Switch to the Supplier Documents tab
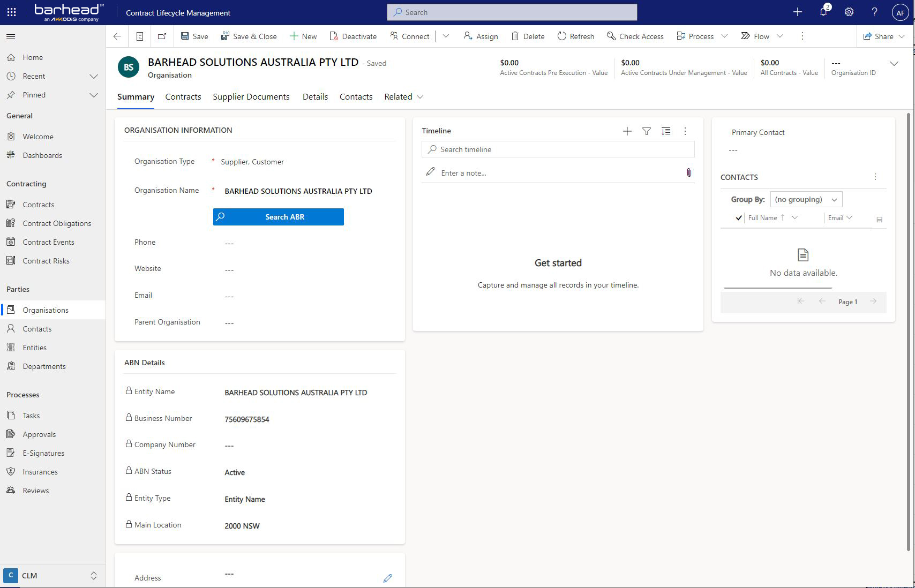Screen dimensions: 915x588 (251, 97)
